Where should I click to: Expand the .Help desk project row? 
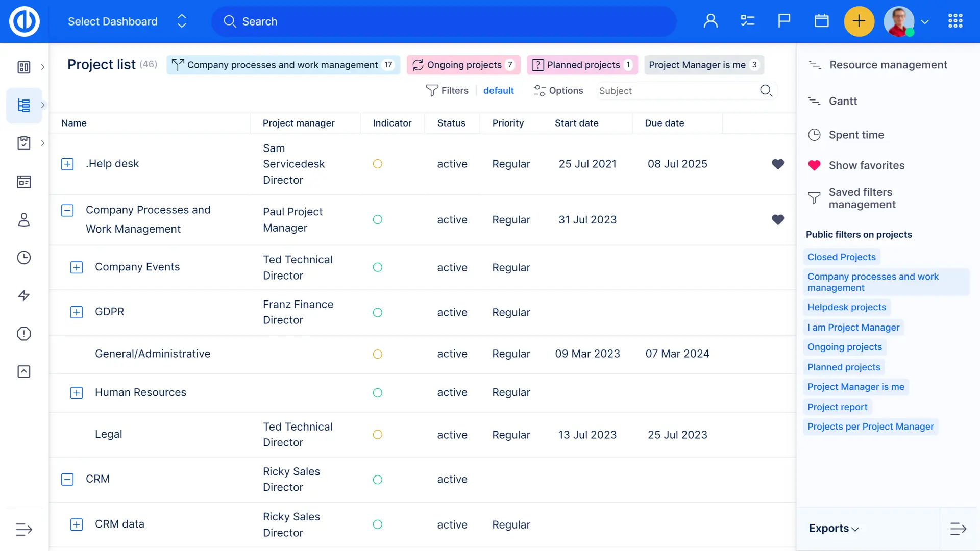click(67, 164)
